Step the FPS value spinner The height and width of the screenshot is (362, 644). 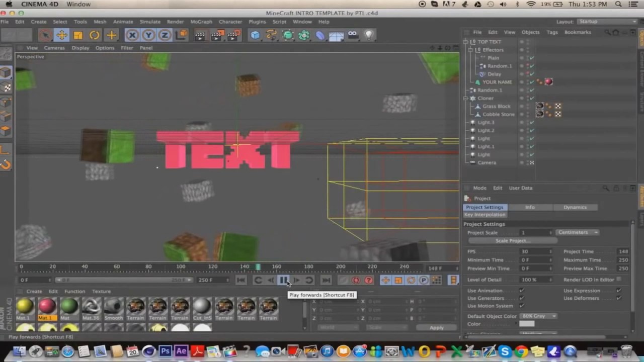click(x=550, y=251)
